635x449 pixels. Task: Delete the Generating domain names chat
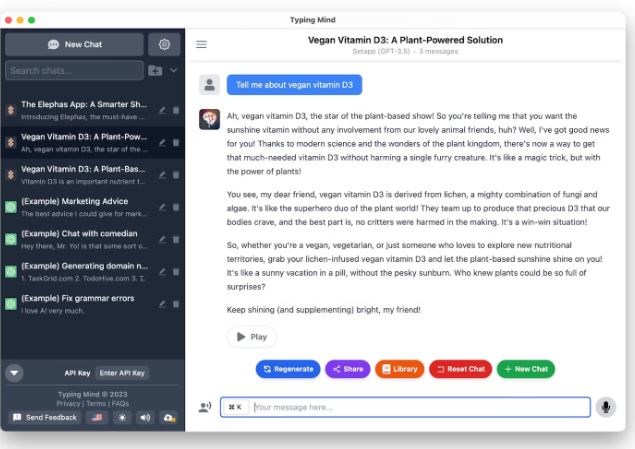[x=176, y=272]
